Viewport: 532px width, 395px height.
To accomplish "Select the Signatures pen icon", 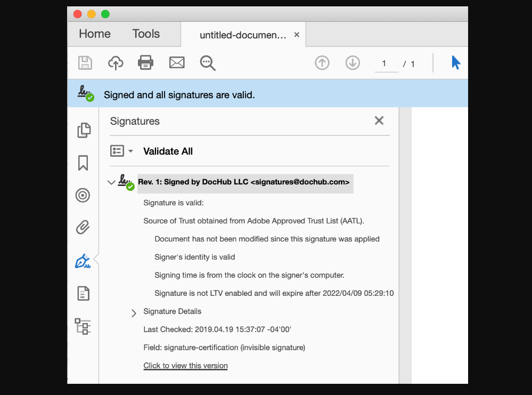I will click(x=83, y=261).
